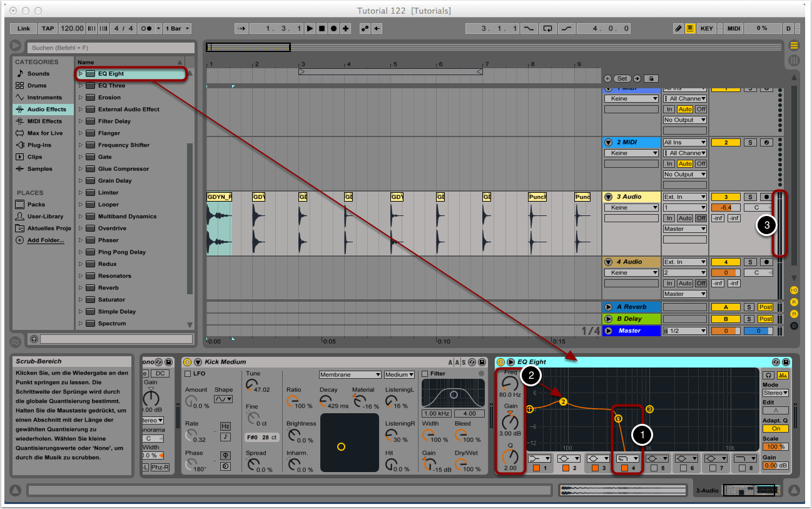Expand the EQ Eight folder in browser

pyautogui.click(x=81, y=74)
